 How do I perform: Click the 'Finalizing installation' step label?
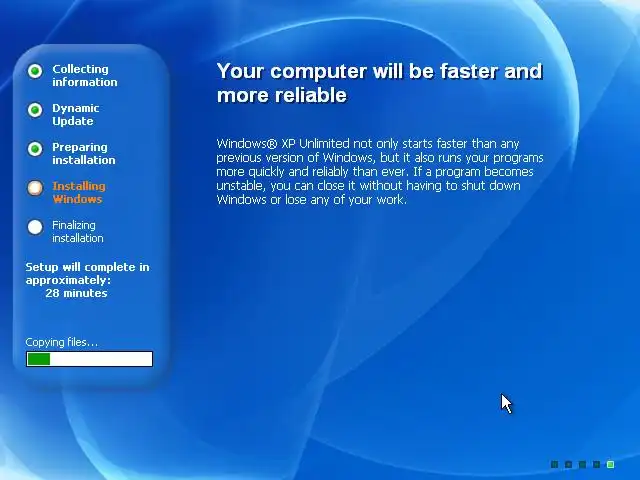78,231
